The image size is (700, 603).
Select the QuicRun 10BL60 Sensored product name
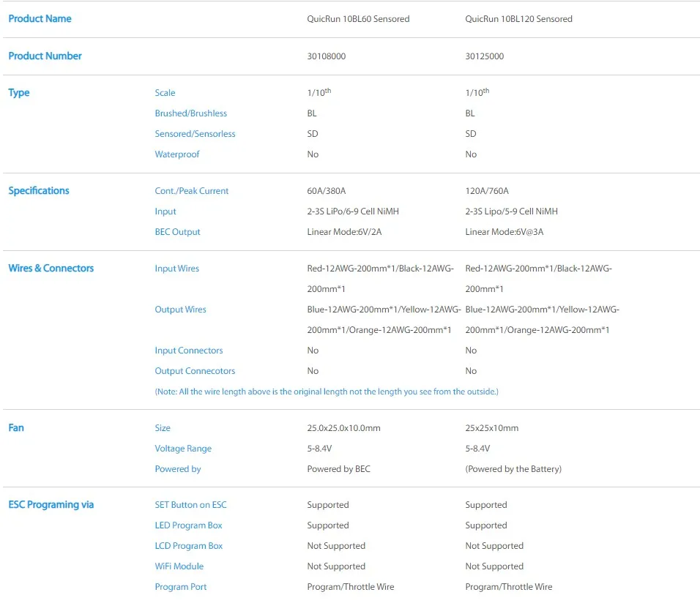click(358, 19)
